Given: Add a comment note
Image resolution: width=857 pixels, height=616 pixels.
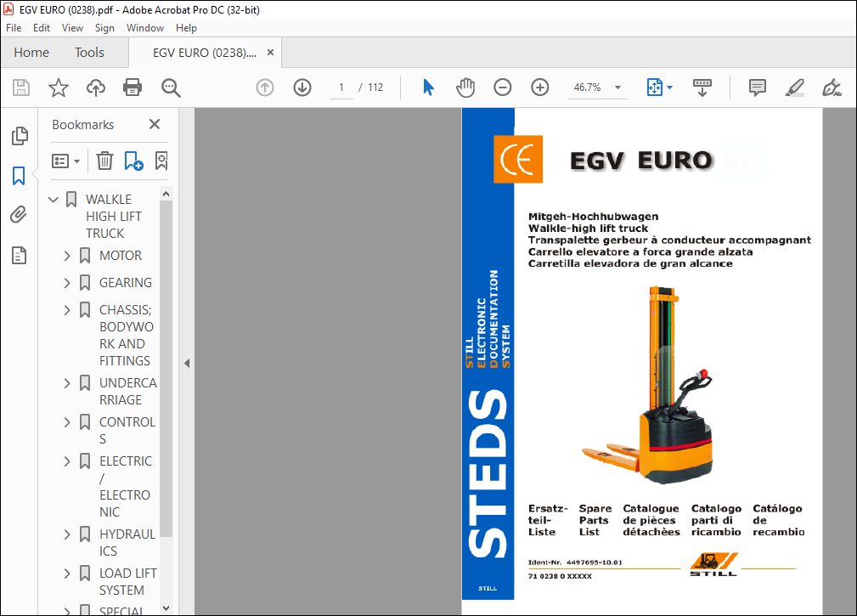Looking at the screenshot, I should click(757, 88).
